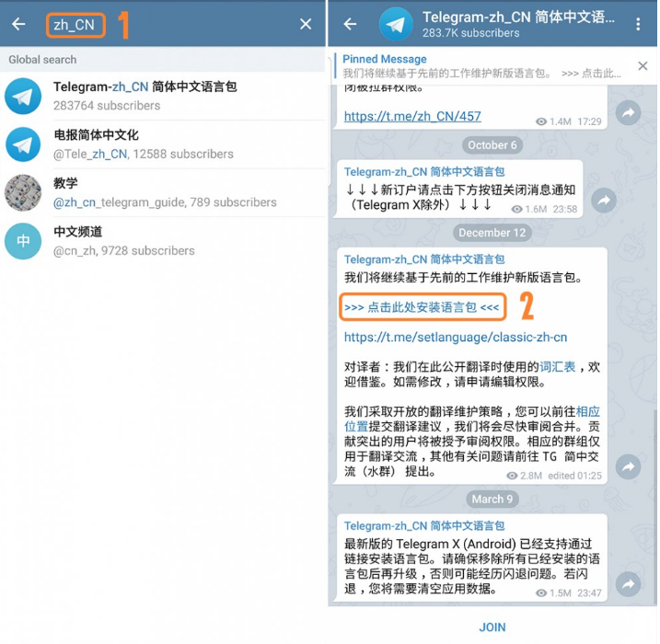Click 2.8M view count eye icon
This screenshot has height=644, width=660.
click(512, 476)
